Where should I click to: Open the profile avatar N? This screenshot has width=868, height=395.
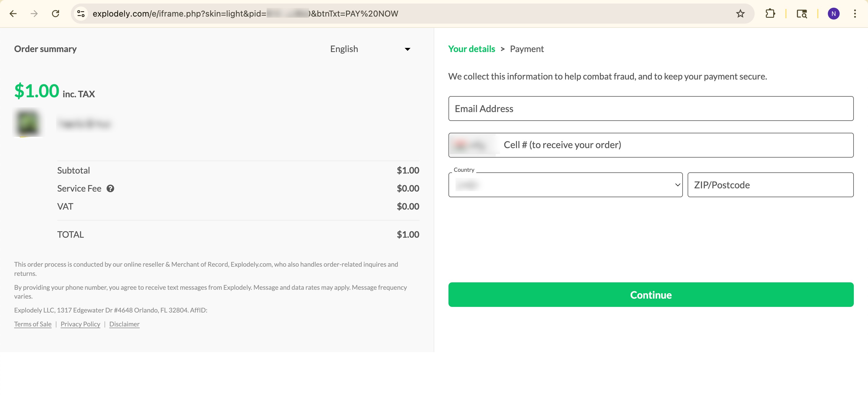click(x=833, y=14)
